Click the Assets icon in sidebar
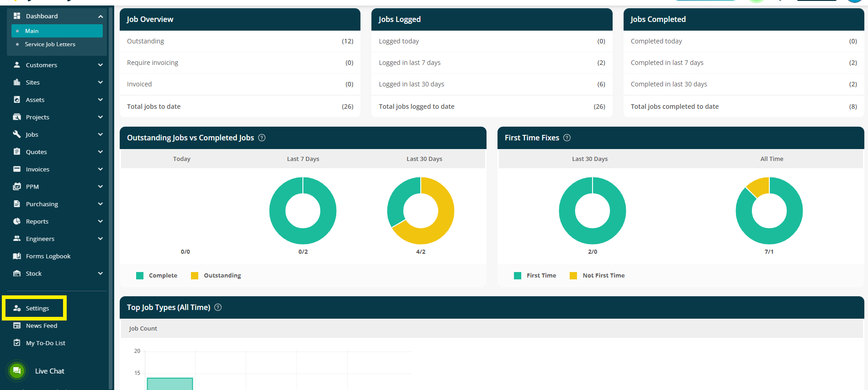The height and width of the screenshot is (390, 868). pos(17,100)
